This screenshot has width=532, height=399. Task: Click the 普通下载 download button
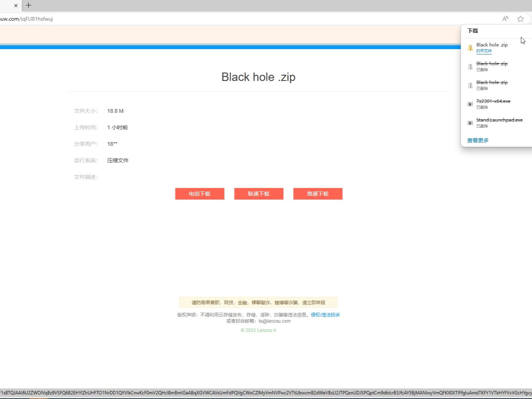coord(318,194)
